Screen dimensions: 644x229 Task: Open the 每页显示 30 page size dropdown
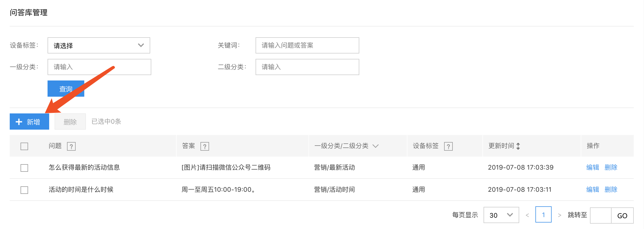coord(501,215)
